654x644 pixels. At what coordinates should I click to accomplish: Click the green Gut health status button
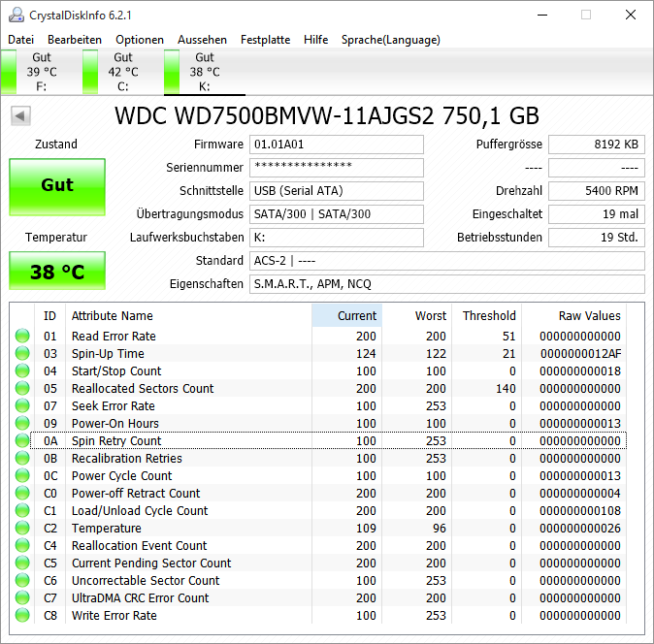point(57,187)
